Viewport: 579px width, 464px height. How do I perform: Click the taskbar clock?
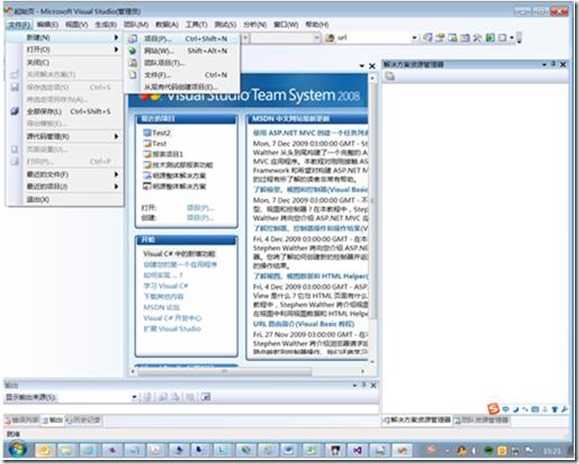click(x=552, y=451)
